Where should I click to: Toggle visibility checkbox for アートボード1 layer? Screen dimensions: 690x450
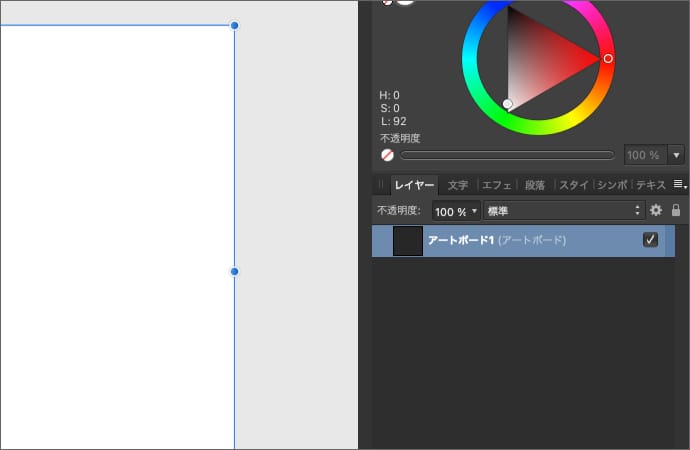650,240
